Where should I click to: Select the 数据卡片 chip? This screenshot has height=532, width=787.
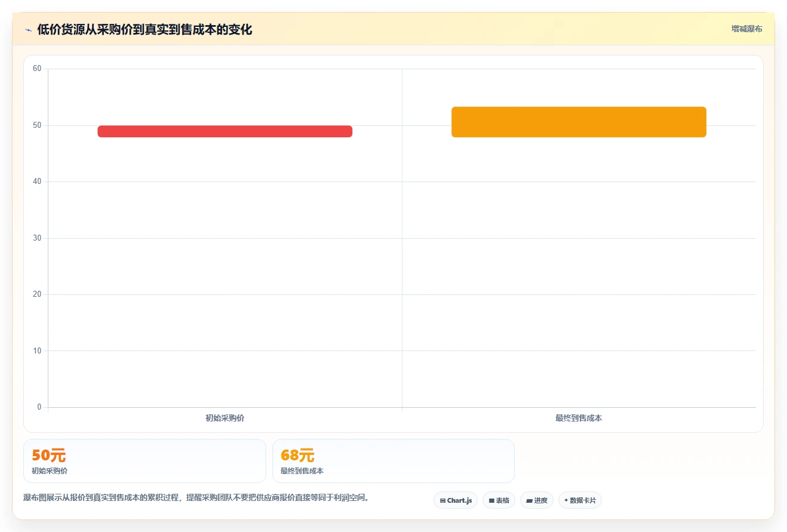click(x=580, y=500)
